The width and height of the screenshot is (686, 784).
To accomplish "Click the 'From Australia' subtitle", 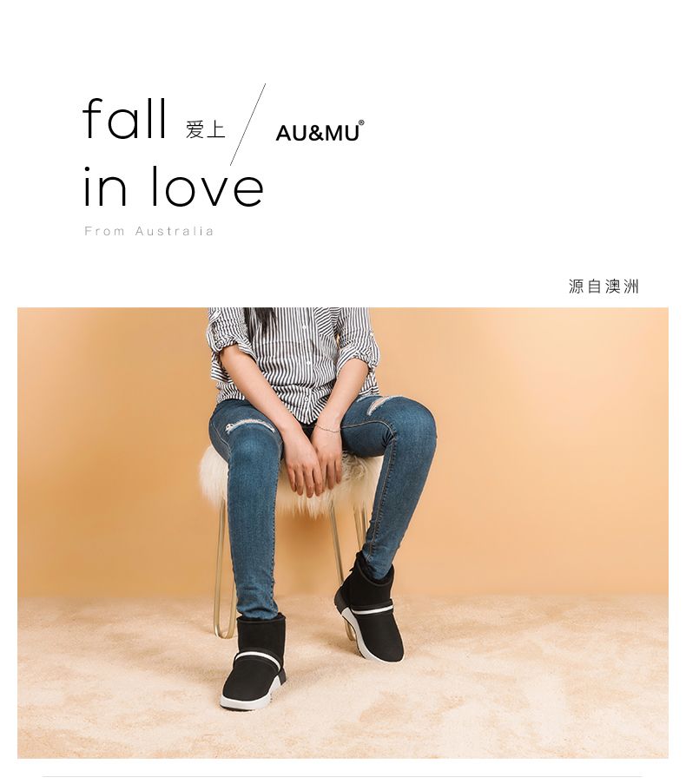I will pos(149,231).
